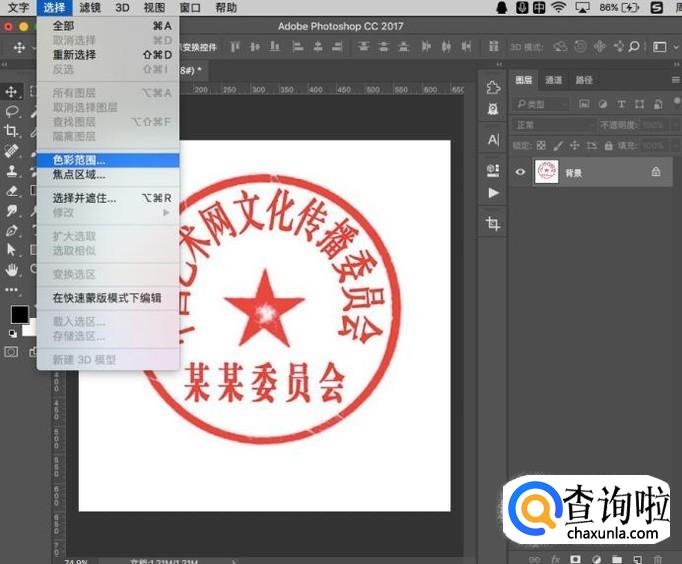Open the layer filter 类型 dropdown
Screen dimensions: 682x564
tap(542, 104)
